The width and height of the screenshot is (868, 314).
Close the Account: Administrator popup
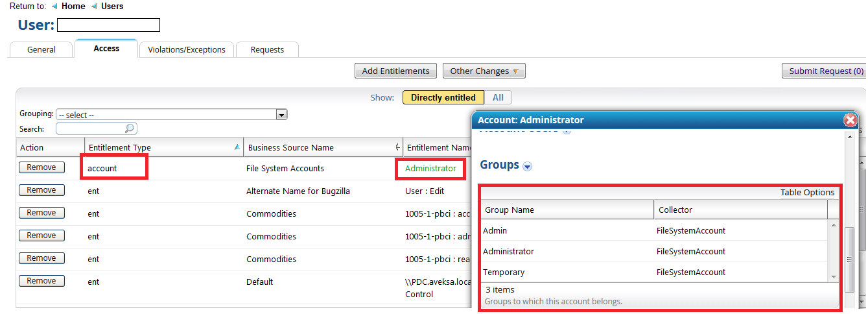(850, 120)
